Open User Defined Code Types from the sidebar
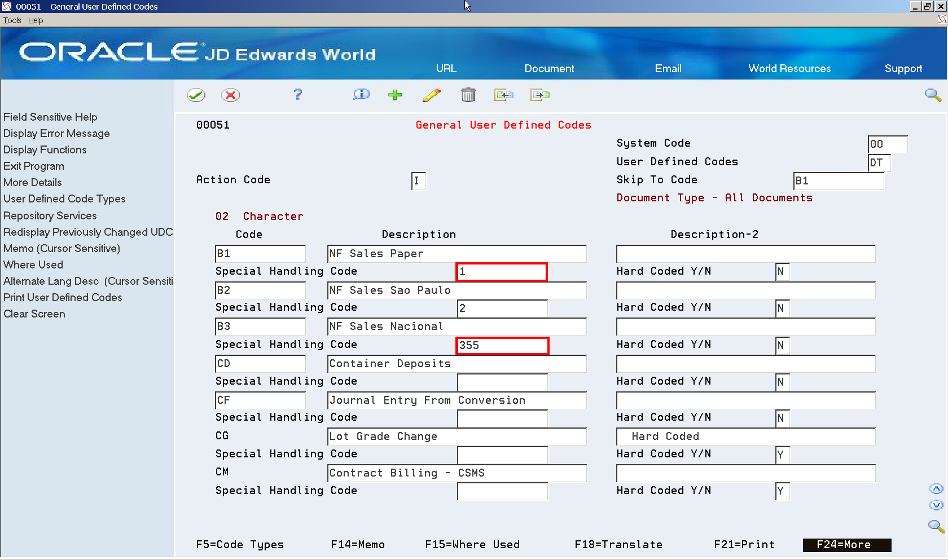 [64, 199]
